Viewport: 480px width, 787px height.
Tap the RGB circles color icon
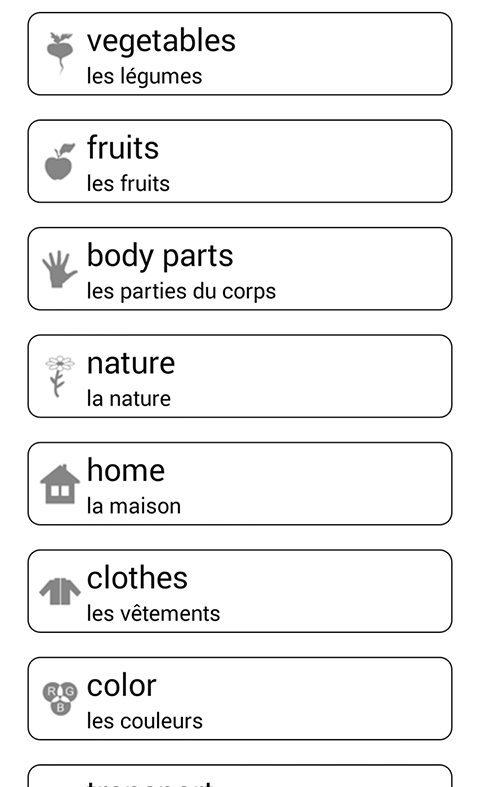coord(60,699)
